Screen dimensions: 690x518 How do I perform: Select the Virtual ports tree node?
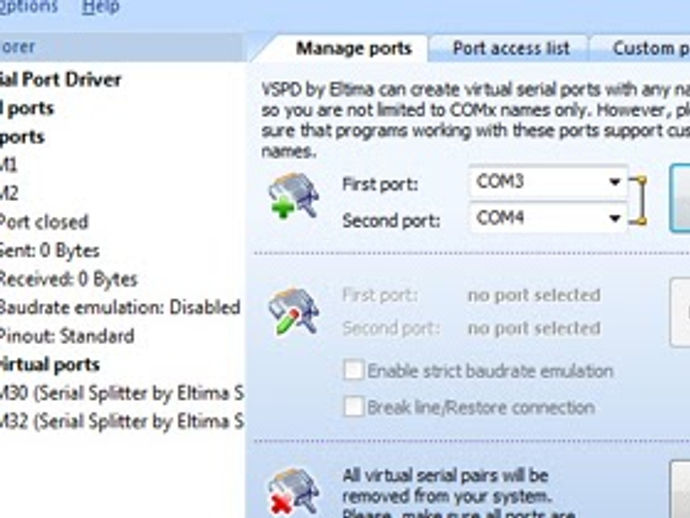(x=50, y=365)
